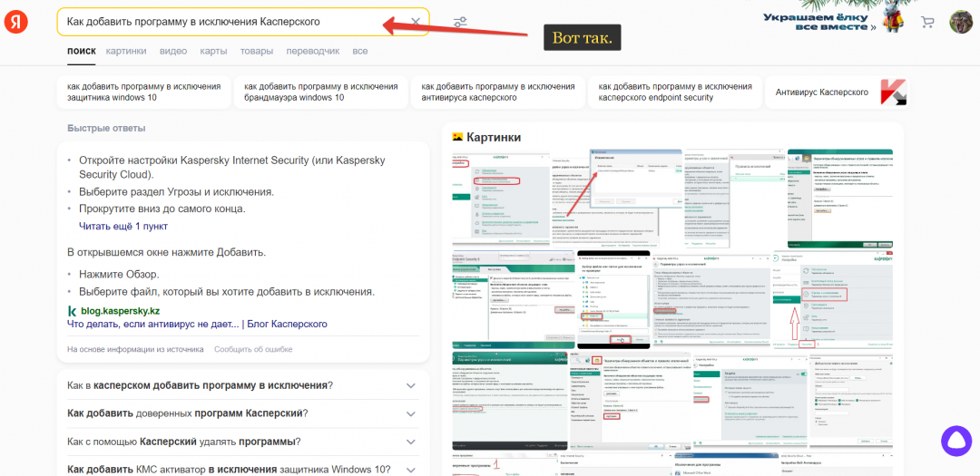
Task: Open dark file-picker dialog thumbnail in middle row
Action: tap(613, 299)
